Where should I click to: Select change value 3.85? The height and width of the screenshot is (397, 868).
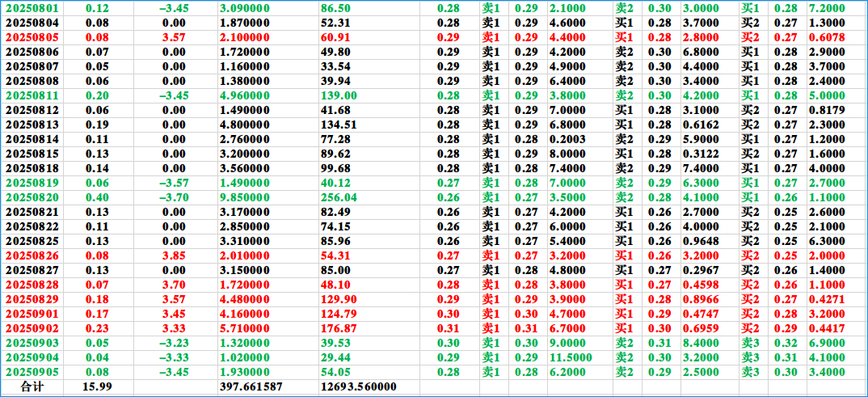174,256
